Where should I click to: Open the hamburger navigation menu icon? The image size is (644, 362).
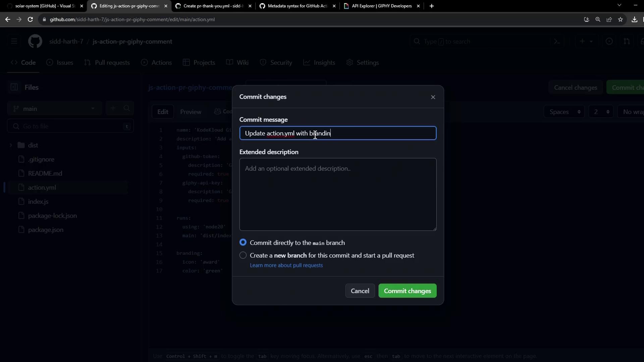(x=14, y=42)
